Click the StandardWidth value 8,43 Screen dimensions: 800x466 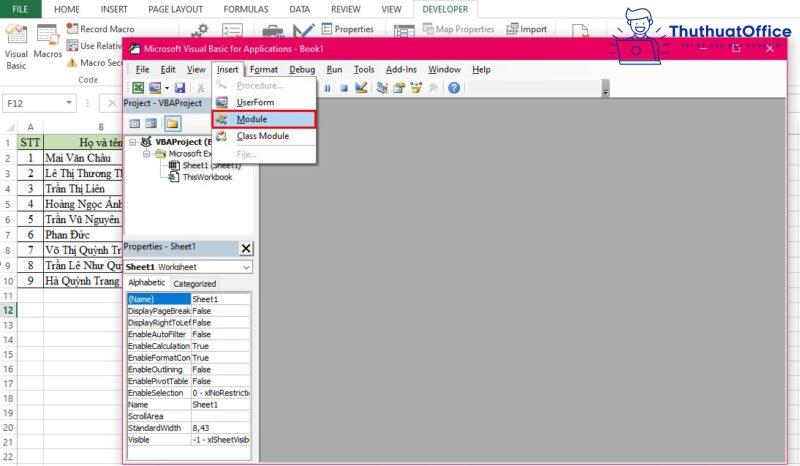pos(220,428)
